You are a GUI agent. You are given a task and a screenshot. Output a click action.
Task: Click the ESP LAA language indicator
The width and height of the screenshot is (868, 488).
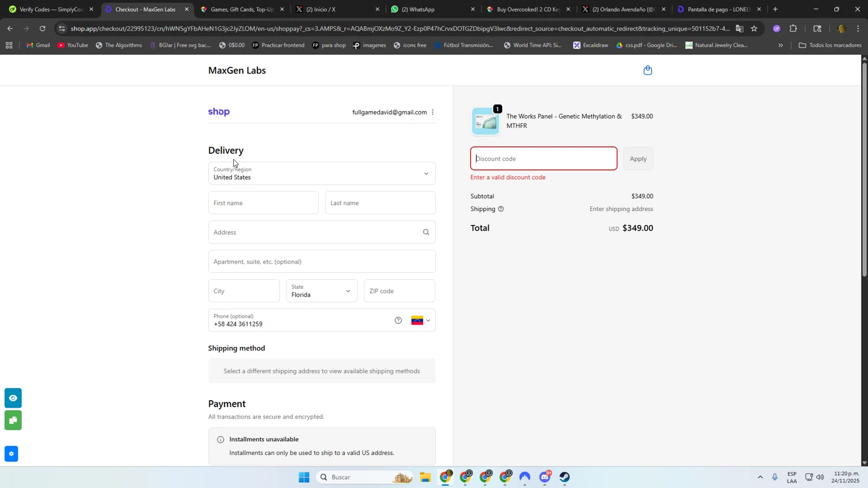tap(792, 477)
